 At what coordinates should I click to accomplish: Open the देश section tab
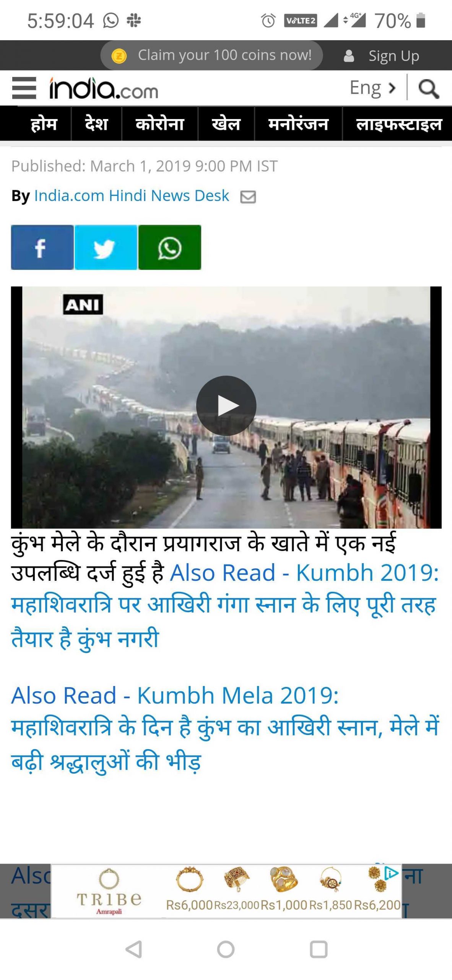(x=96, y=124)
